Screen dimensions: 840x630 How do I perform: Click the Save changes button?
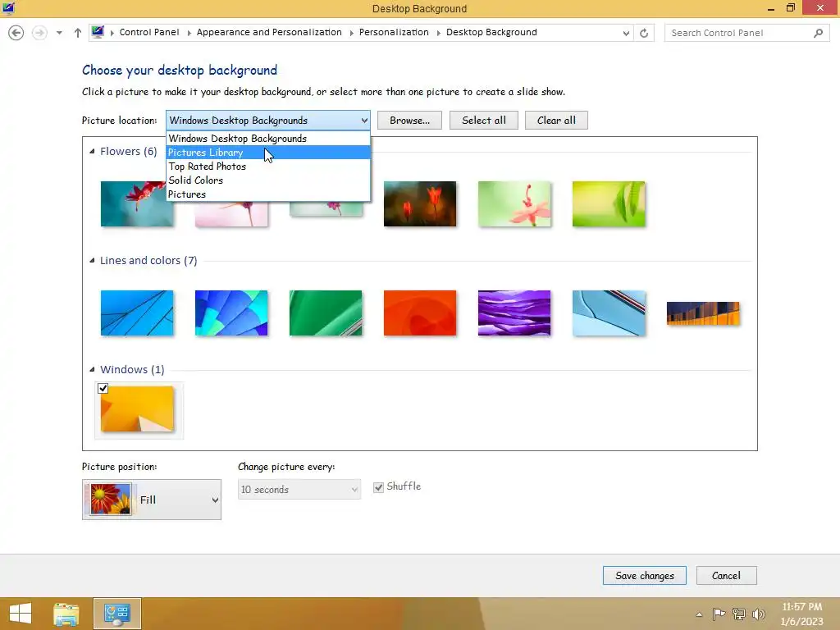point(644,575)
